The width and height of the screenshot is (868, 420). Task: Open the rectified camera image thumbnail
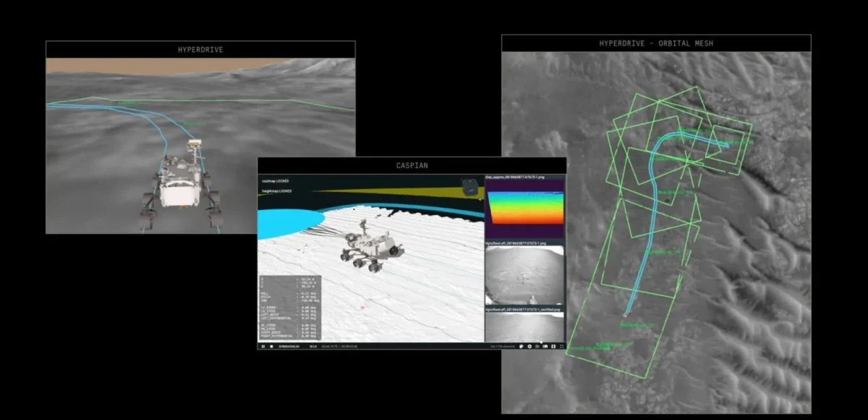click(524, 327)
